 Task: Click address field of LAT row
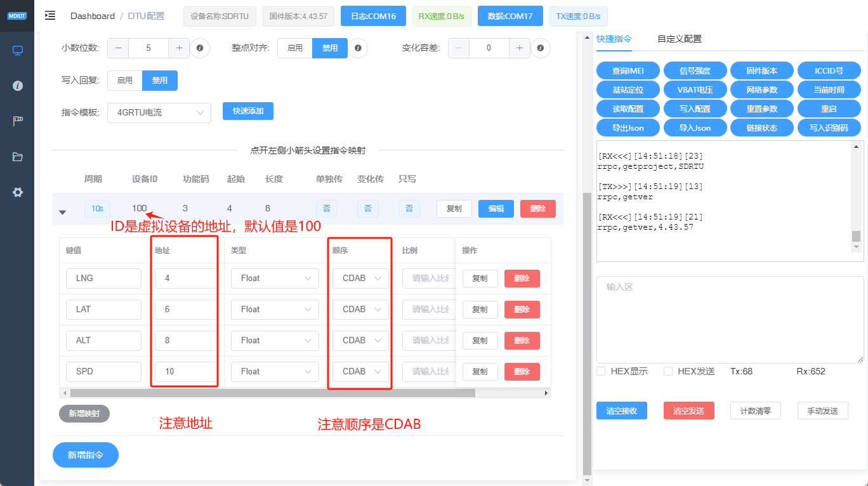pyautogui.click(x=185, y=310)
